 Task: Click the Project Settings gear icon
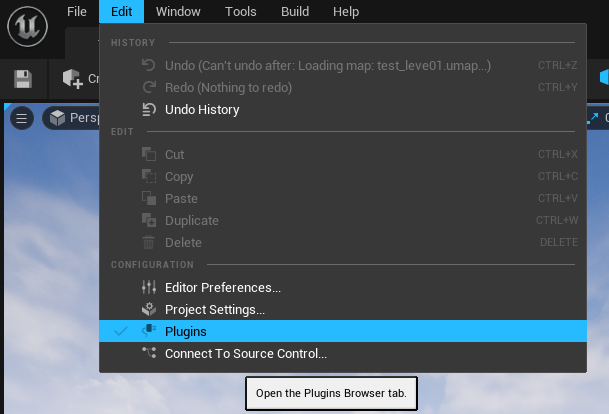(149, 310)
